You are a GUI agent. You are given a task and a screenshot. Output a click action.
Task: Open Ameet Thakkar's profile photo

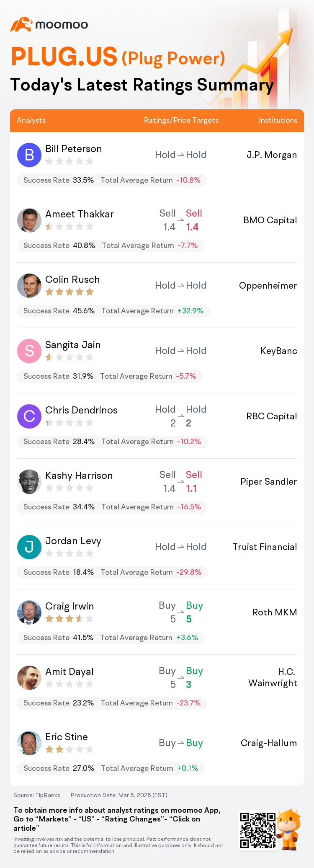pos(29,220)
